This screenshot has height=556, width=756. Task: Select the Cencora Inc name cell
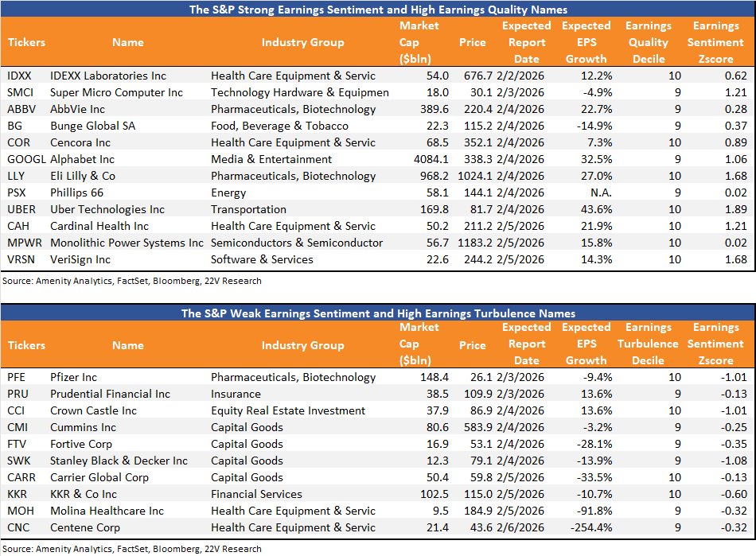(80, 142)
